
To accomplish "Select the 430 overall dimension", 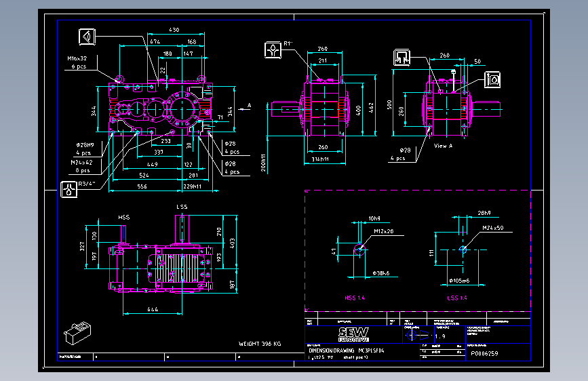I will coord(174,30).
